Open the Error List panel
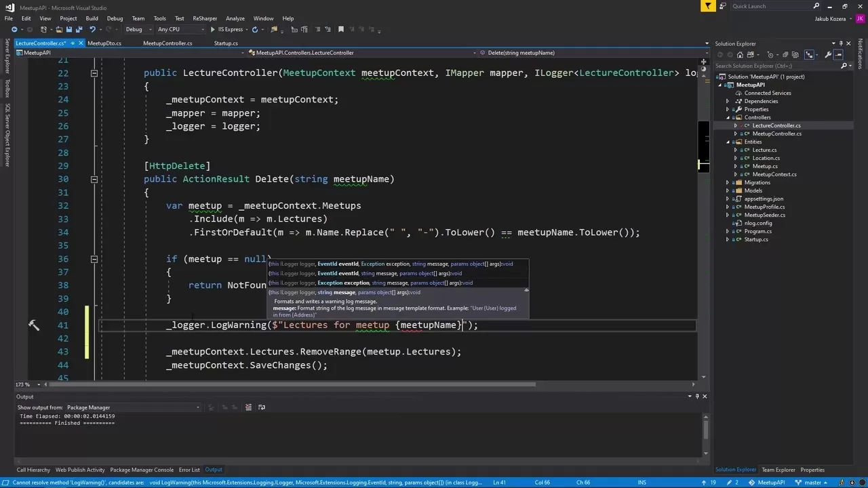 tap(189, 469)
